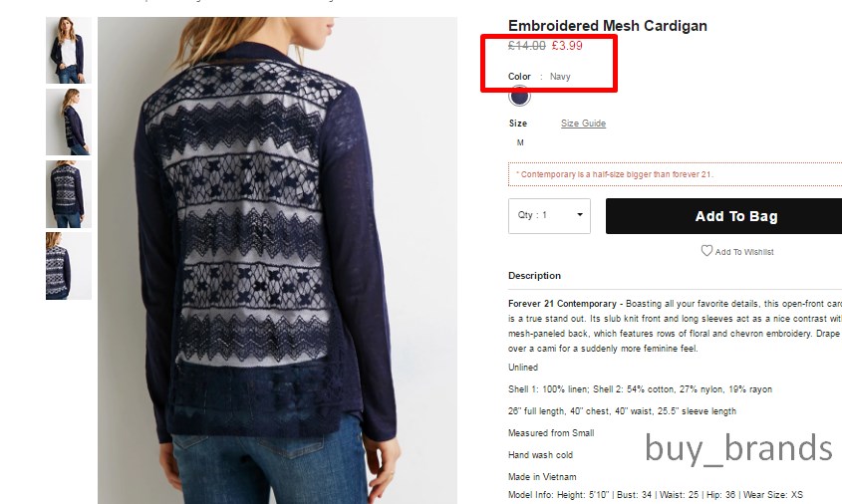View second thumbnail showing side view
This screenshot has width=842, height=504.
coord(68,122)
